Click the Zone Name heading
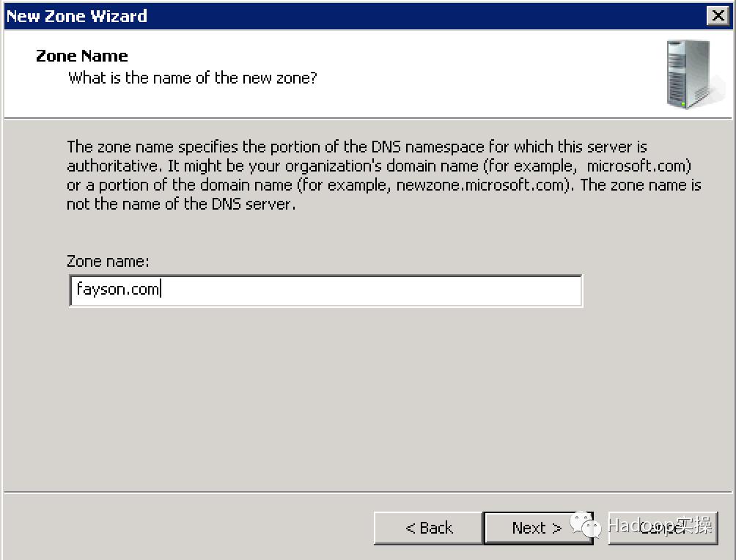Screen dimensions: 736x560 [81, 56]
